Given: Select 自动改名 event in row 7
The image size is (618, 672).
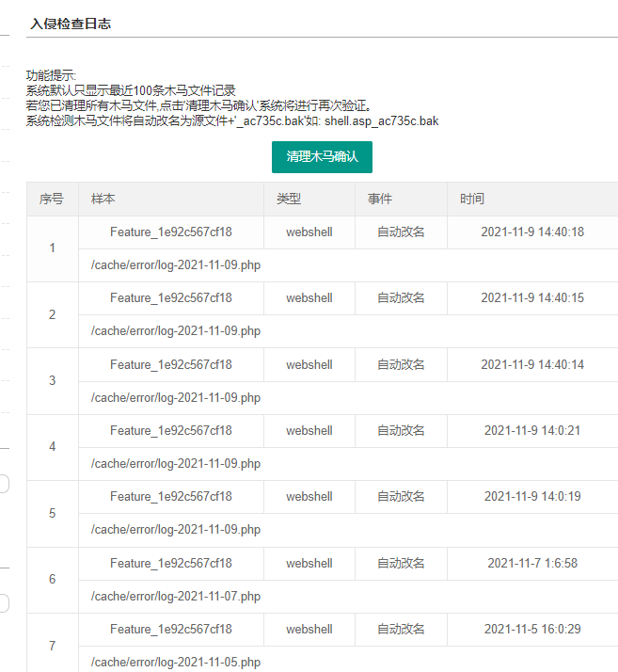Looking at the screenshot, I should coord(401,629).
